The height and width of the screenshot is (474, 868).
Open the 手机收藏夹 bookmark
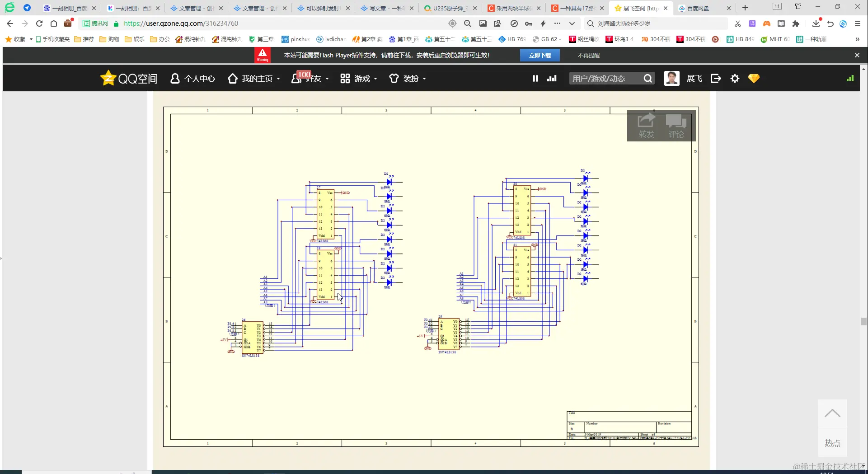(53, 39)
